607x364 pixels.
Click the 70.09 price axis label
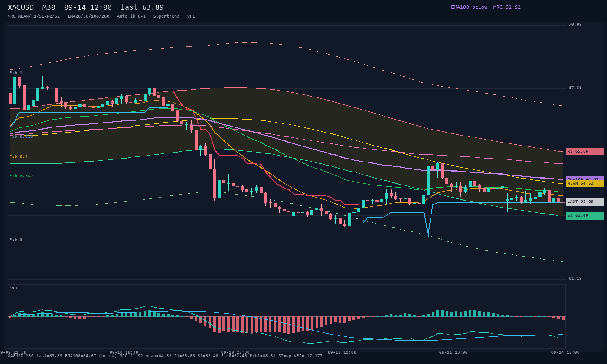tap(575, 24)
